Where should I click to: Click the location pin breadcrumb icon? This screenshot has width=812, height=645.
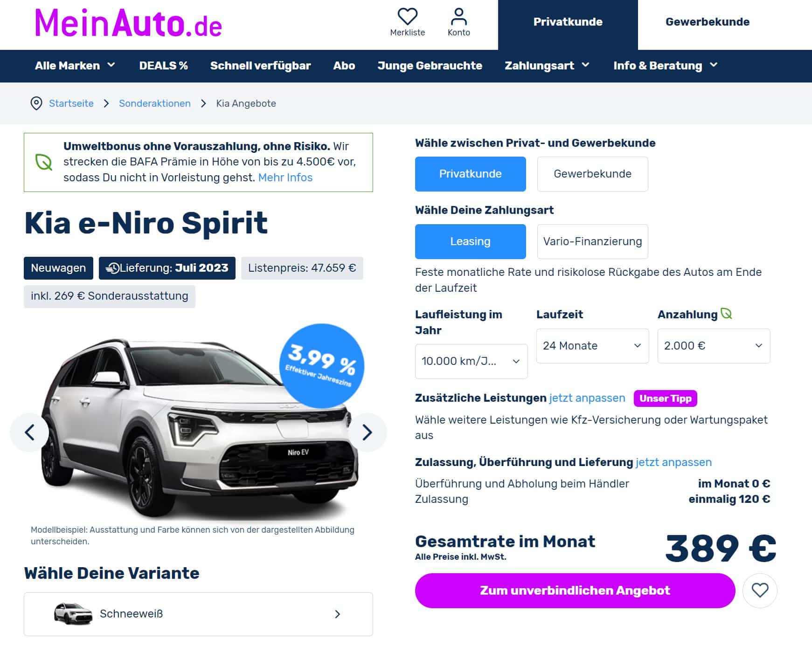pyautogui.click(x=36, y=103)
